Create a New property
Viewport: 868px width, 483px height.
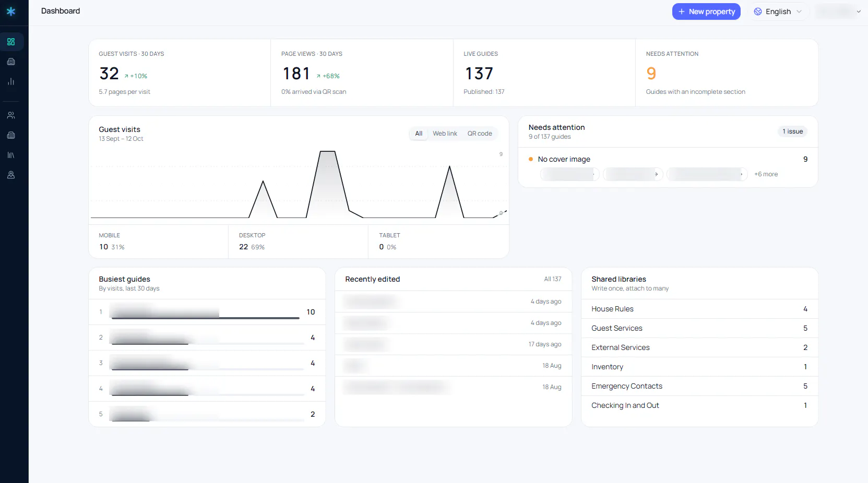[706, 11]
